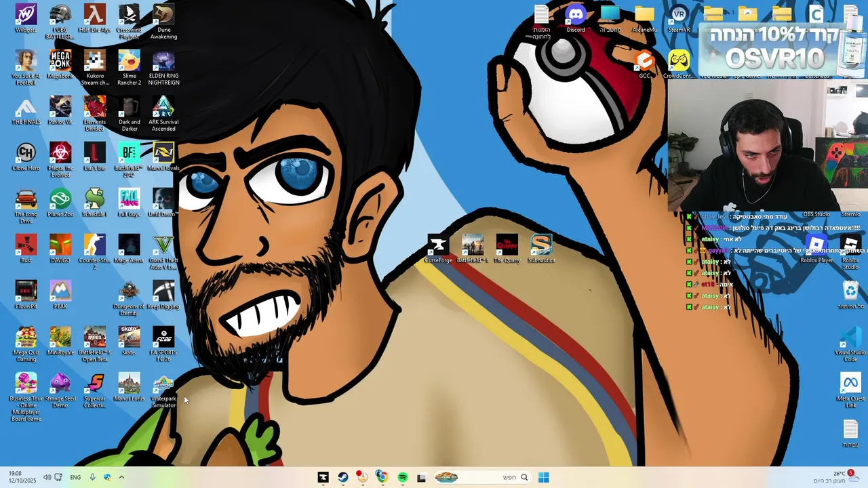Open Dark and Darker shortcut
The image size is (868, 488).
pyautogui.click(x=129, y=113)
